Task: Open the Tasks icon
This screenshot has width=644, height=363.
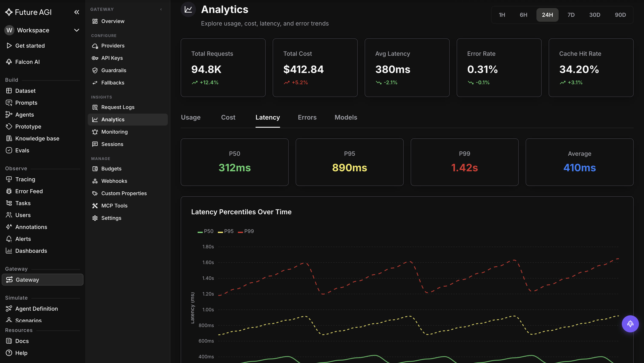Action: 9,203
